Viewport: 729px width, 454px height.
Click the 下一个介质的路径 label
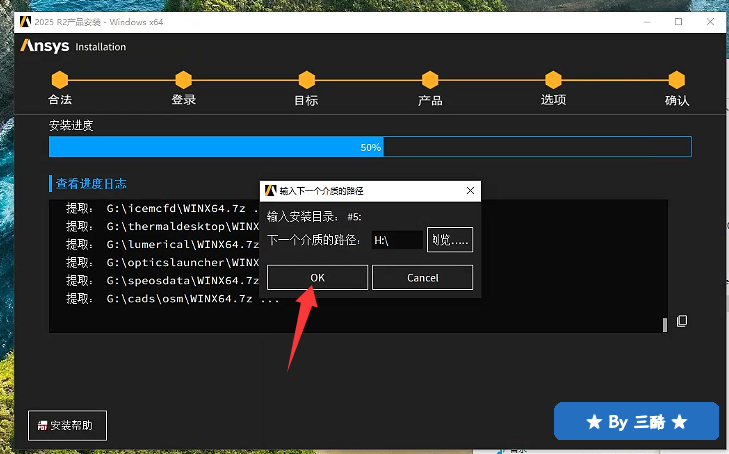pyautogui.click(x=314, y=240)
